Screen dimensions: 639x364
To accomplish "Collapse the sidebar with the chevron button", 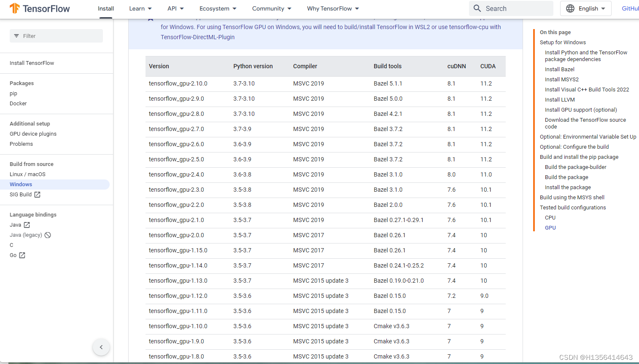I will click(x=101, y=347).
